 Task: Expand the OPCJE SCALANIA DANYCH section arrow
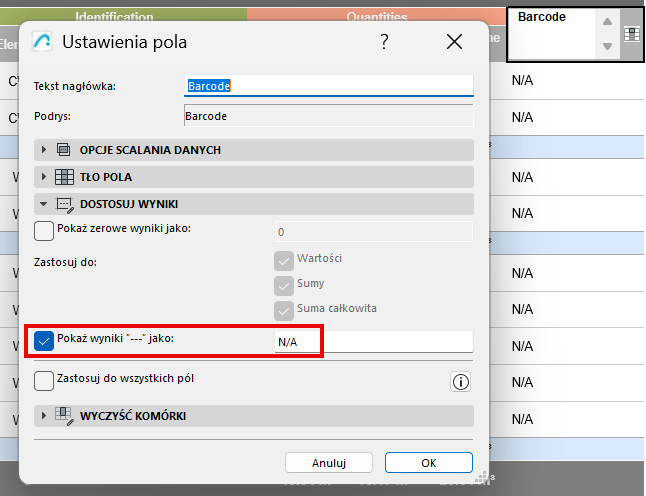[44, 150]
